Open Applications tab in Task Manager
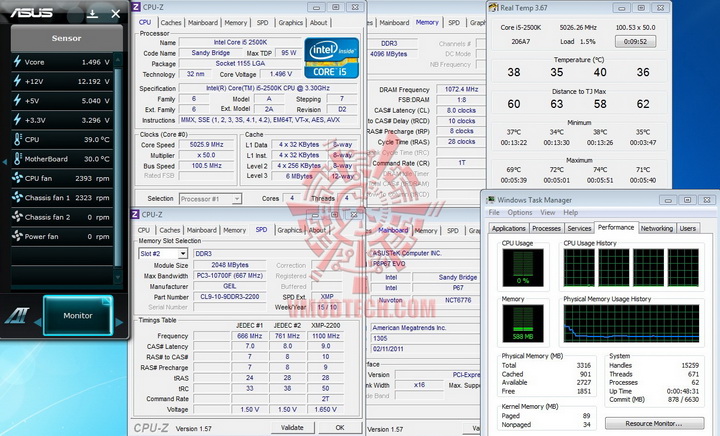This screenshot has width=720, height=436. pyautogui.click(x=508, y=228)
